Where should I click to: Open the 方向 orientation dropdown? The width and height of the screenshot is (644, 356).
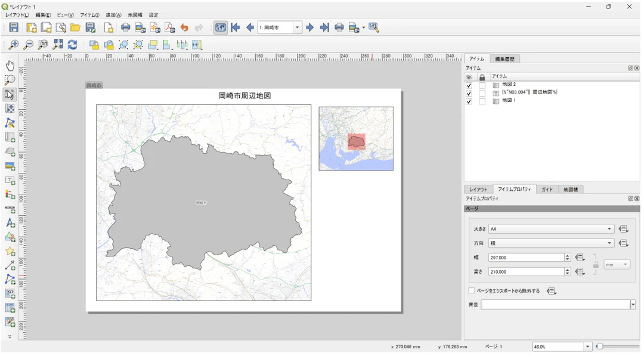coord(551,243)
